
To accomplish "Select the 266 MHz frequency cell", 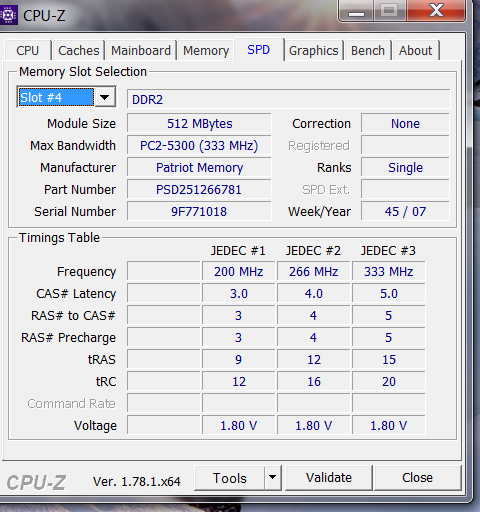I will (x=314, y=272).
